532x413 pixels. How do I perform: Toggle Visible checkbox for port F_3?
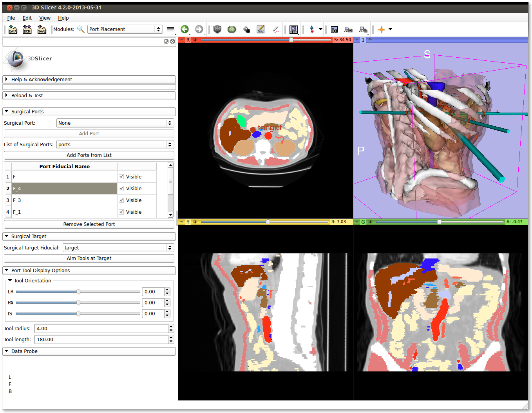[121, 200]
